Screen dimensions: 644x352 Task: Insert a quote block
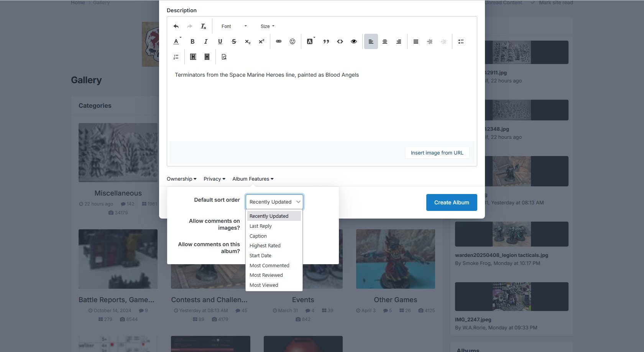point(326,41)
